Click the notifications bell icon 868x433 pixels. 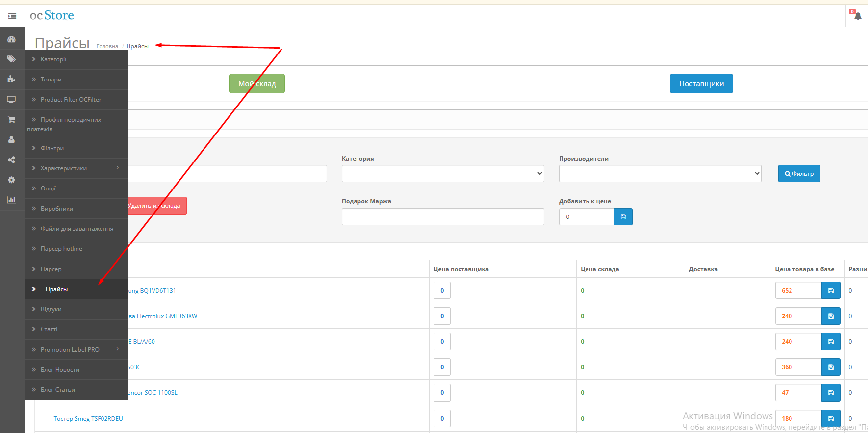pyautogui.click(x=857, y=16)
